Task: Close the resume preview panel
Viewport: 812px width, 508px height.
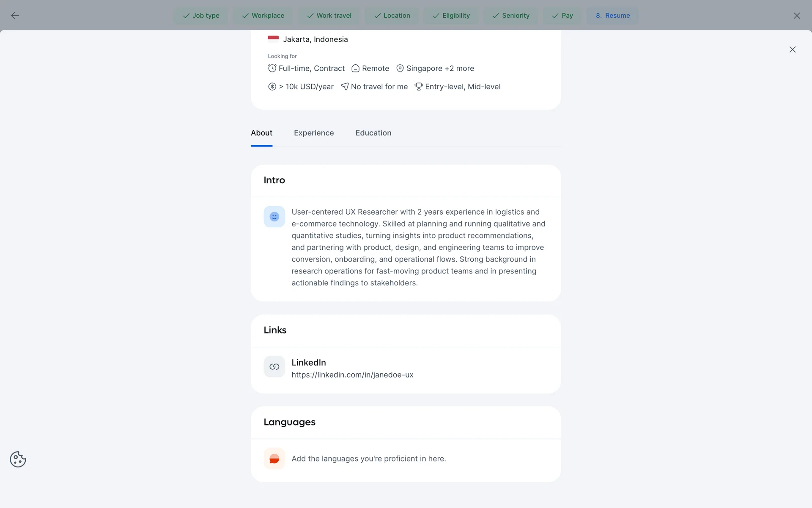Action: tap(792, 50)
